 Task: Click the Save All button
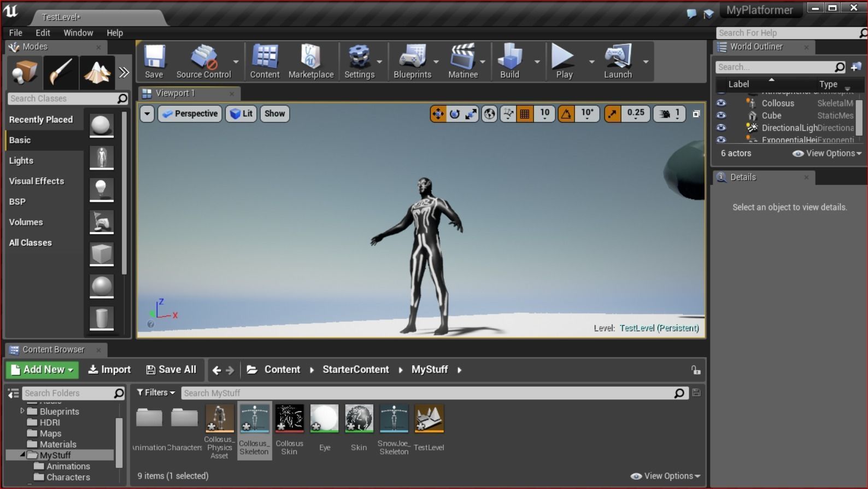click(x=171, y=370)
